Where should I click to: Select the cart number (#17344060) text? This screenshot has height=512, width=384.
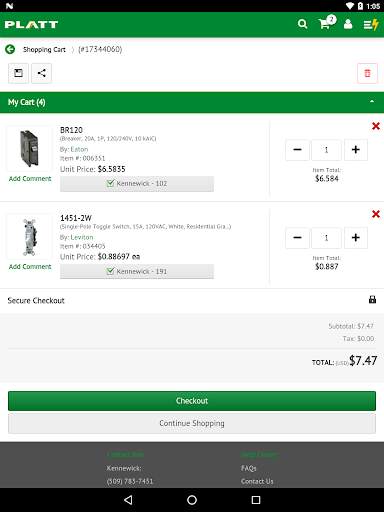click(x=100, y=50)
